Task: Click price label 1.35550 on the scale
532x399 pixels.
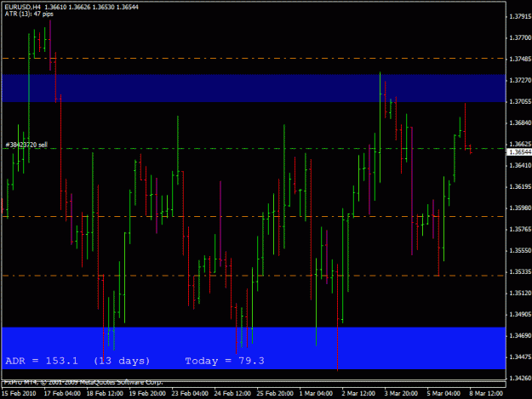Action: point(520,250)
